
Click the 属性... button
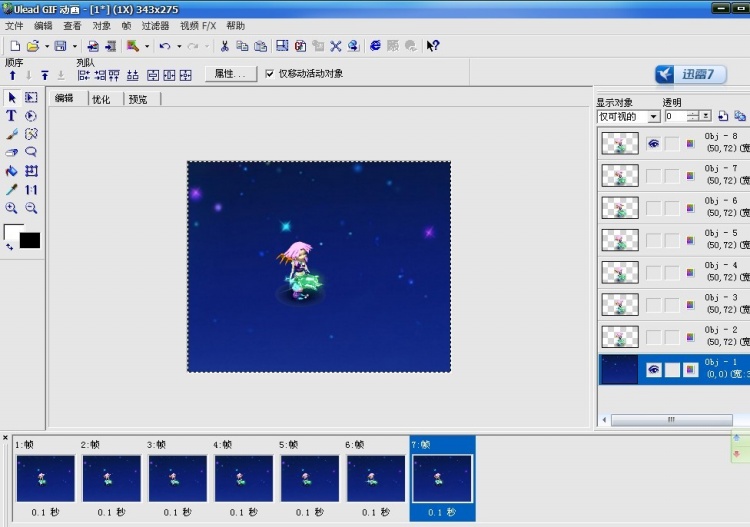pos(231,74)
